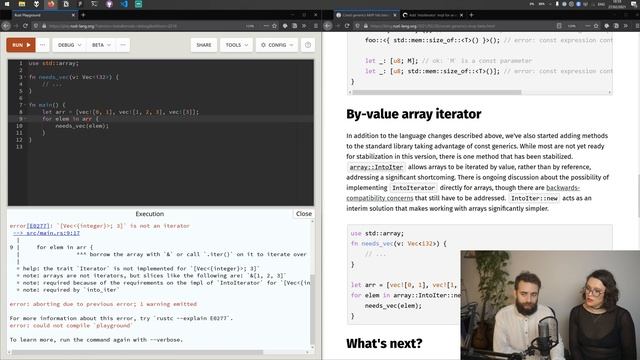Open a new tab in right browser window
The height and width of the screenshot is (360, 640).
(471, 15)
